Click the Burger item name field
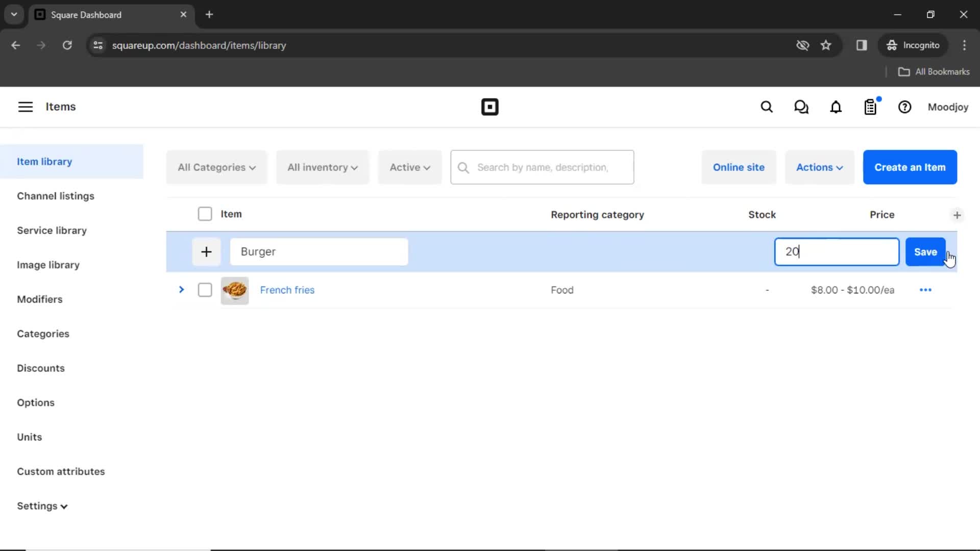Viewport: 980px width, 551px height. click(319, 252)
